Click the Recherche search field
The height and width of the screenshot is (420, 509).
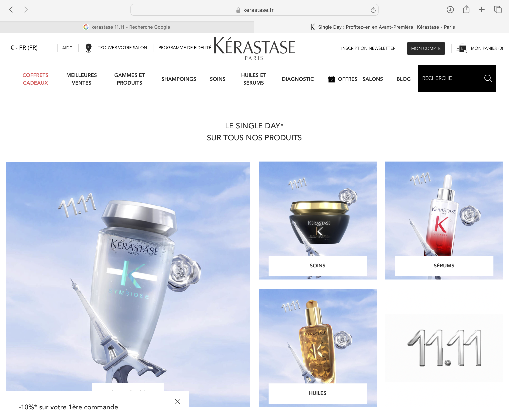tap(450, 78)
